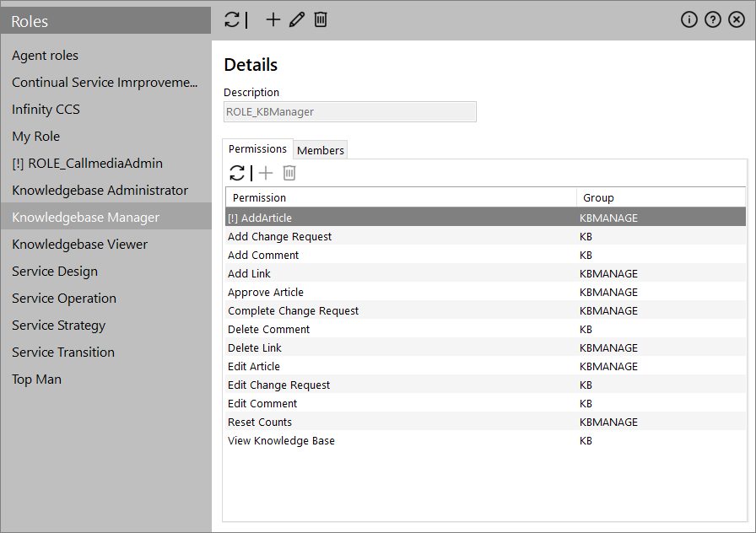Select the Edit Comment permission
756x533 pixels.
click(485, 403)
